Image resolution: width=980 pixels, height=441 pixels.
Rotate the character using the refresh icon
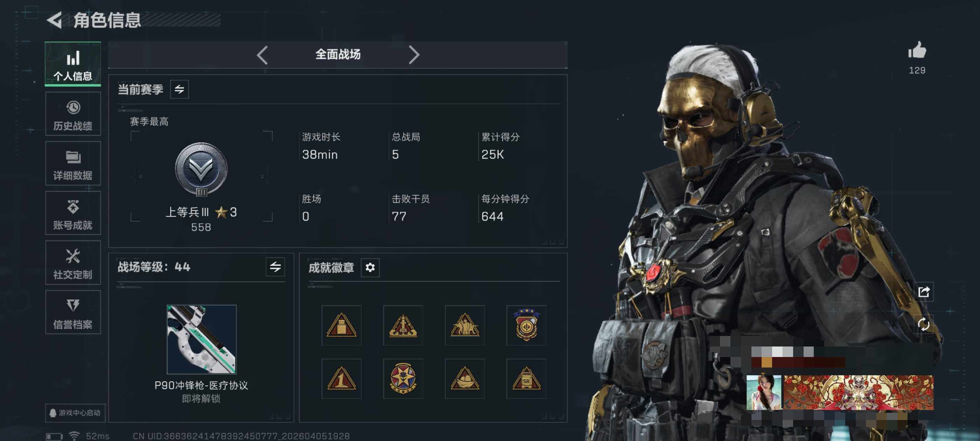pyautogui.click(x=924, y=324)
